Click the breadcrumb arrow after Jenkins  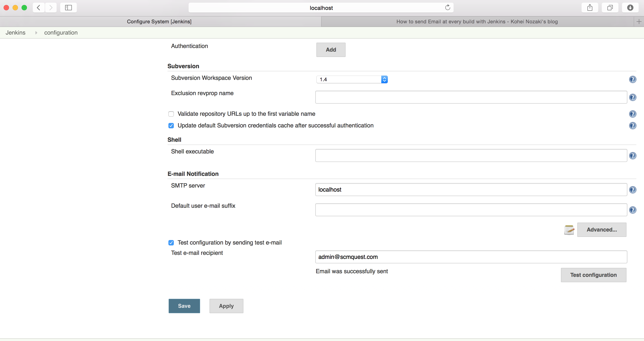(x=36, y=33)
